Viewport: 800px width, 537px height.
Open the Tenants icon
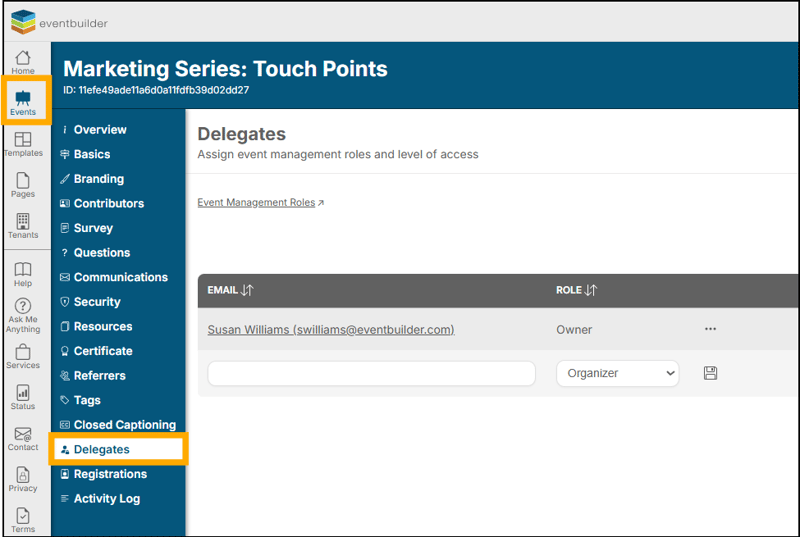[23, 226]
